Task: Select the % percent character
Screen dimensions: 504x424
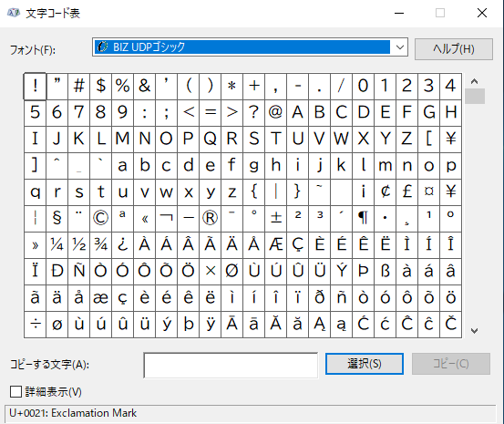Action: 123,87
